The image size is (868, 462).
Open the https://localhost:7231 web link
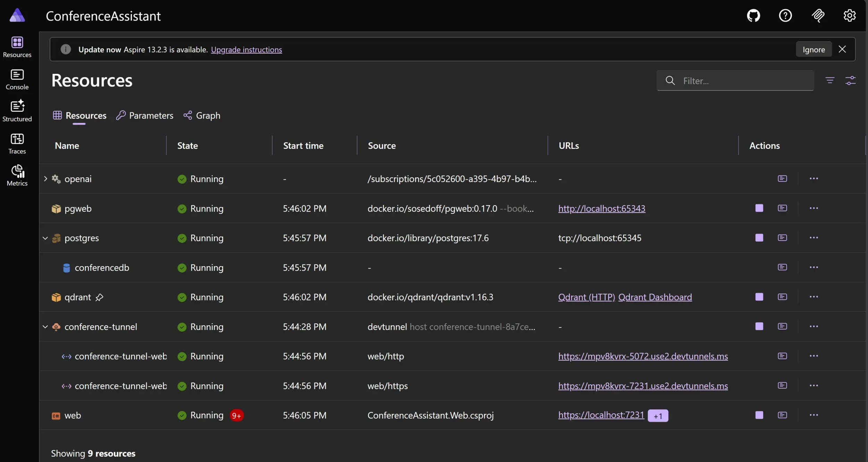[601, 415]
